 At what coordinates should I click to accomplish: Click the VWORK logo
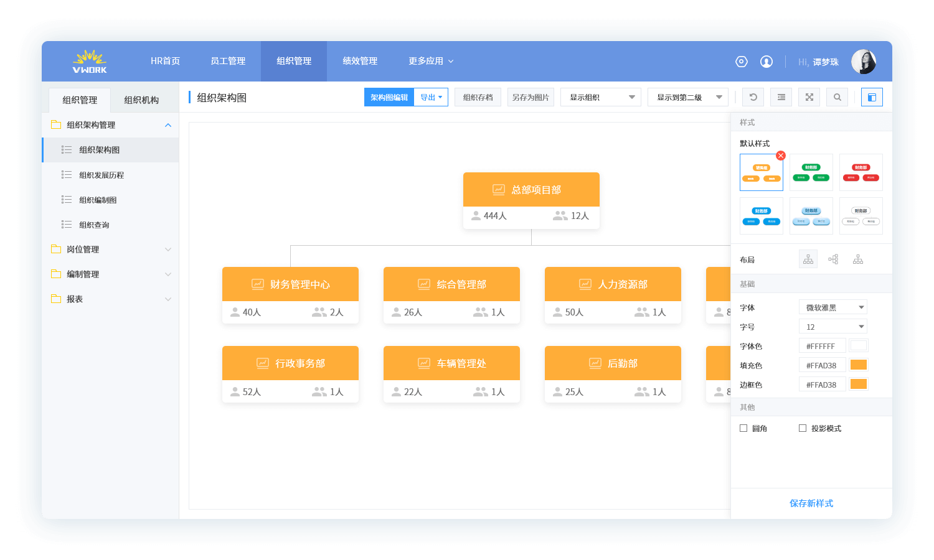(90, 62)
